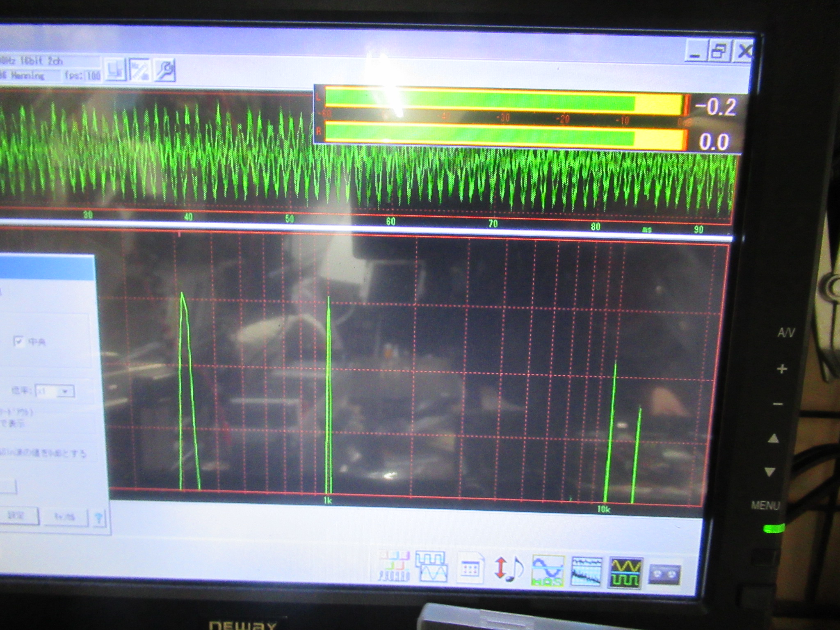Click the fps 100 value field
This screenshot has height=630, width=840.
(94, 76)
